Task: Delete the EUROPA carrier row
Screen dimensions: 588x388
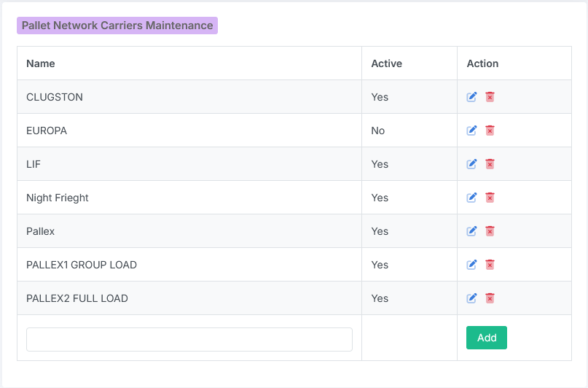Action: point(490,131)
